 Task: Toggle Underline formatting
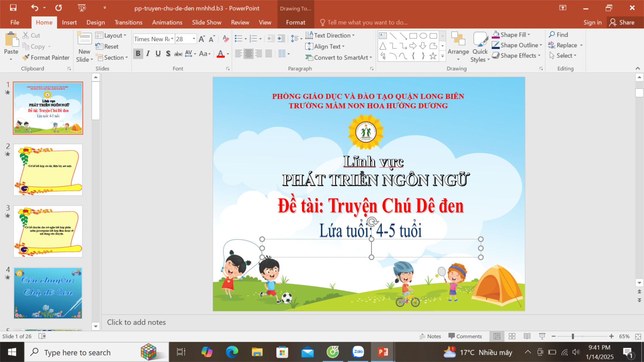[158, 54]
